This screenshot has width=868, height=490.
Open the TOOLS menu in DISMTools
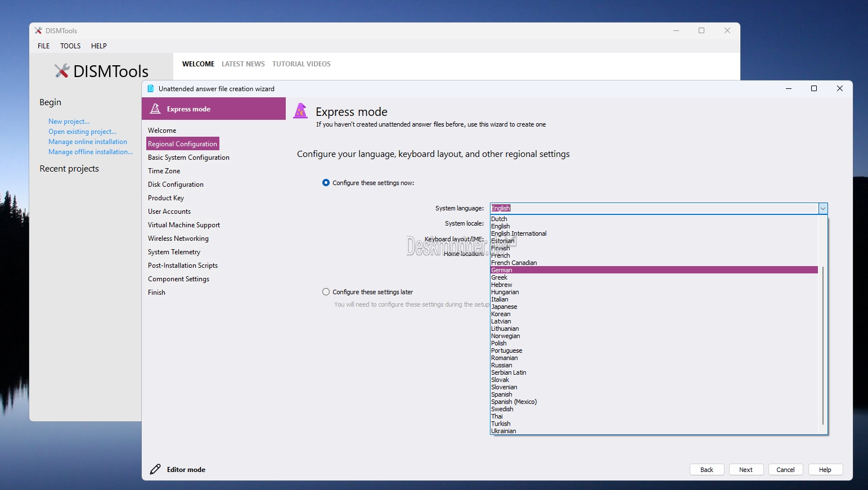tap(70, 46)
